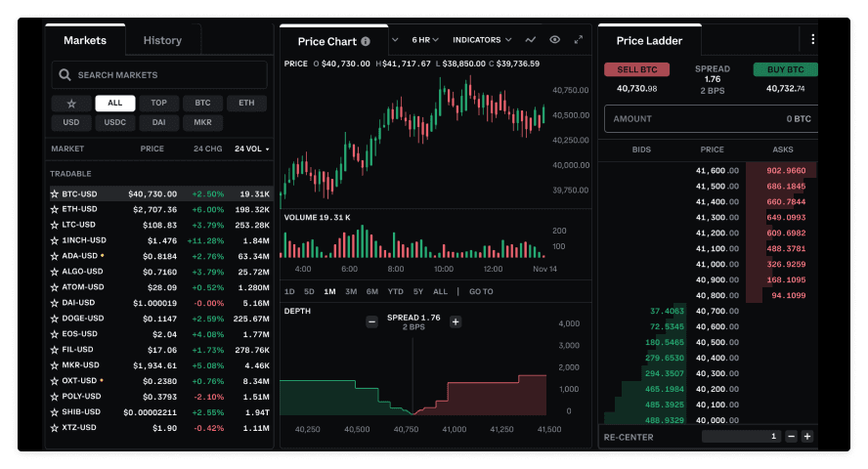Click the favorites star filter button

click(70, 104)
